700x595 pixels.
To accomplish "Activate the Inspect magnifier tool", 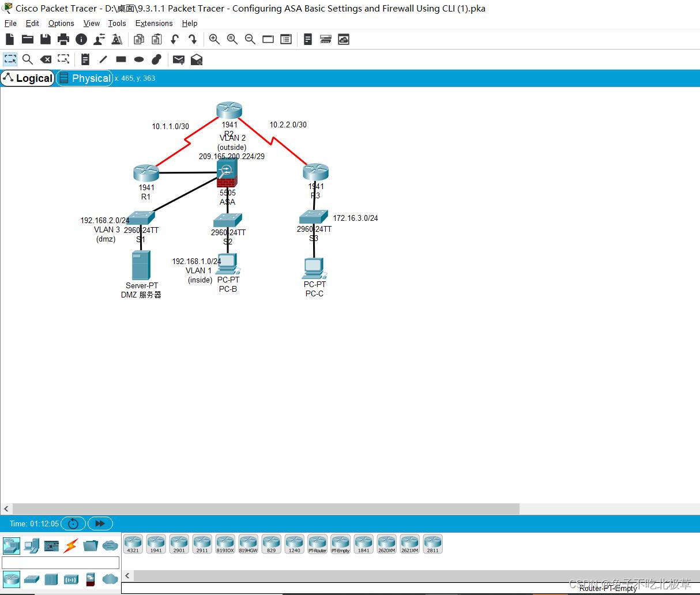I will click(27, 59).
